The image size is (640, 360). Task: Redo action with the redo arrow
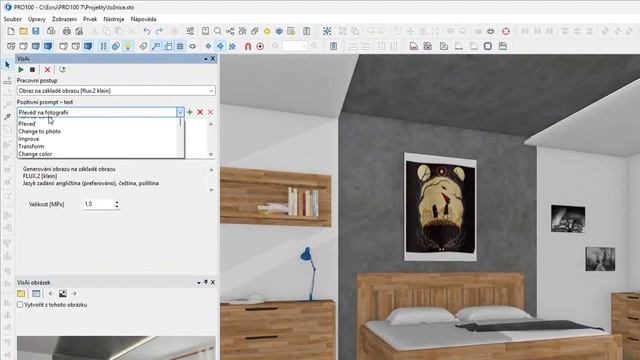click(159, 31)
